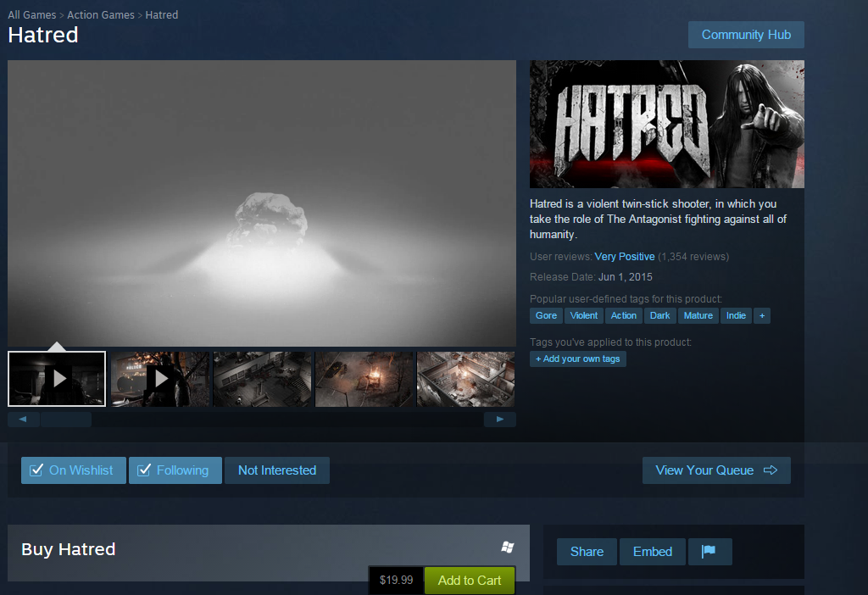Screen dimensions: 868x595
Task: Click the left arrow of thumbnail strip
Action: (23, 420)
